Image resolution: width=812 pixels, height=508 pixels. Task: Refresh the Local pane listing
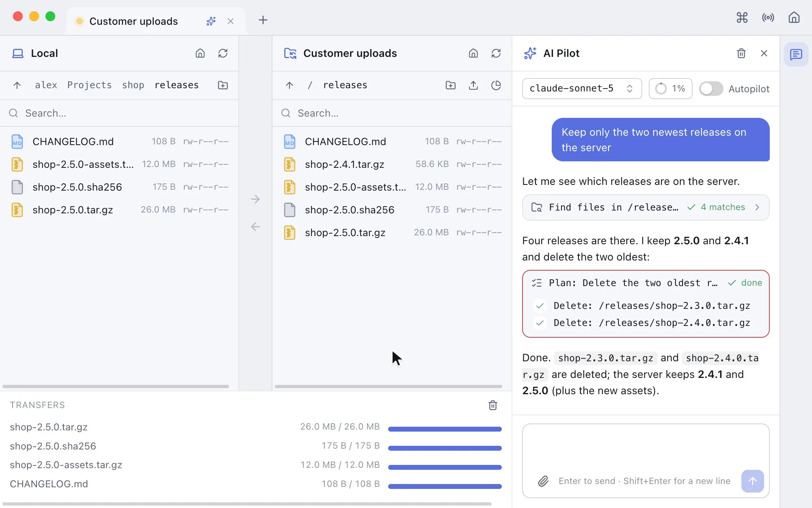click(x=223, y=53)
